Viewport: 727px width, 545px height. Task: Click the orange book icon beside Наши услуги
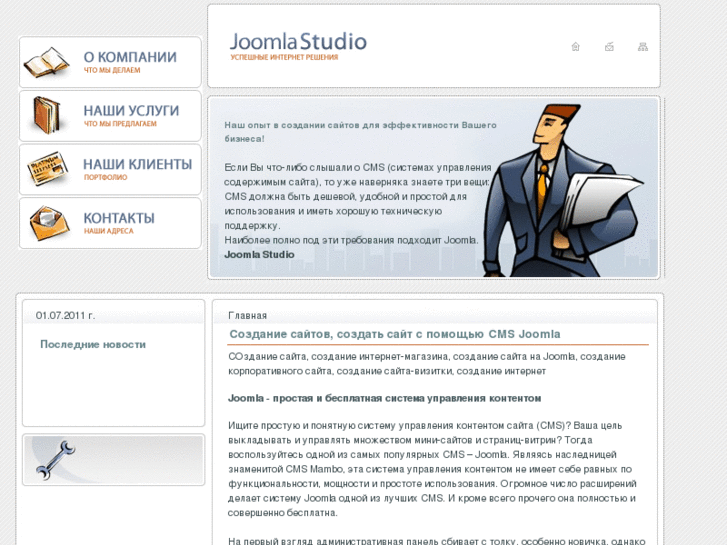point(46,115)
